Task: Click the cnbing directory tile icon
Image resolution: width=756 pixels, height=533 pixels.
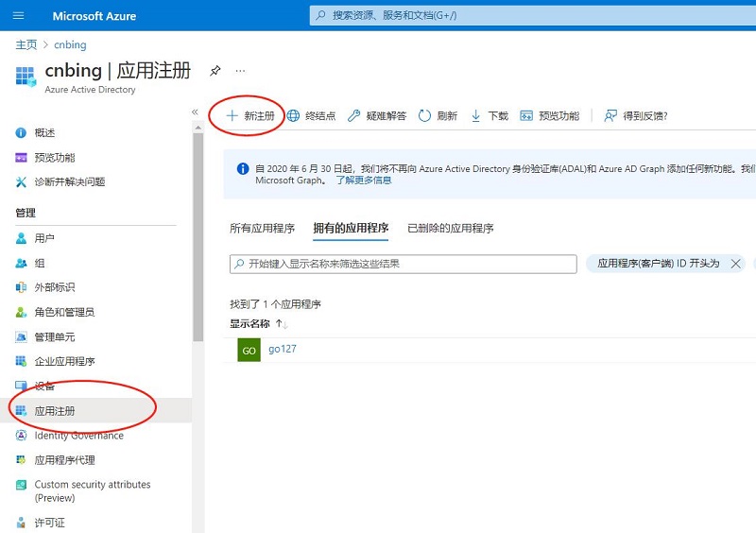Action: point(26,77)
